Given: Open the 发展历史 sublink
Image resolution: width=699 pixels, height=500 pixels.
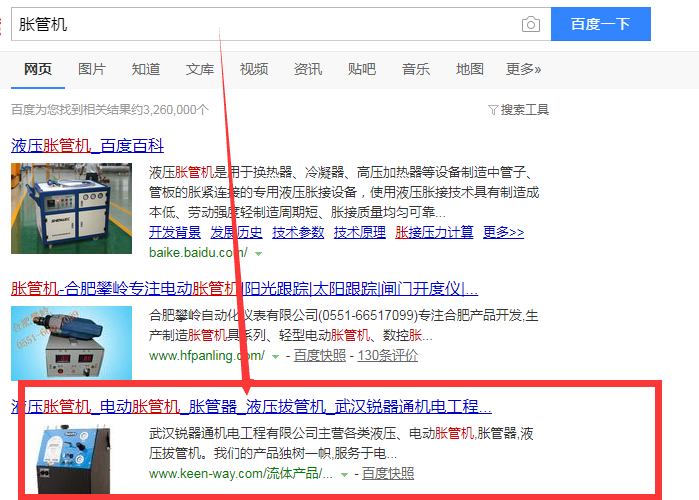Looking at the screenshot, I should (236, 232).
